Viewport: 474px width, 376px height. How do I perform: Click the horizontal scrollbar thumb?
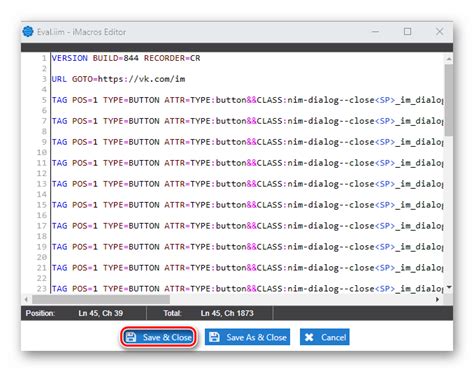[101, 299]
